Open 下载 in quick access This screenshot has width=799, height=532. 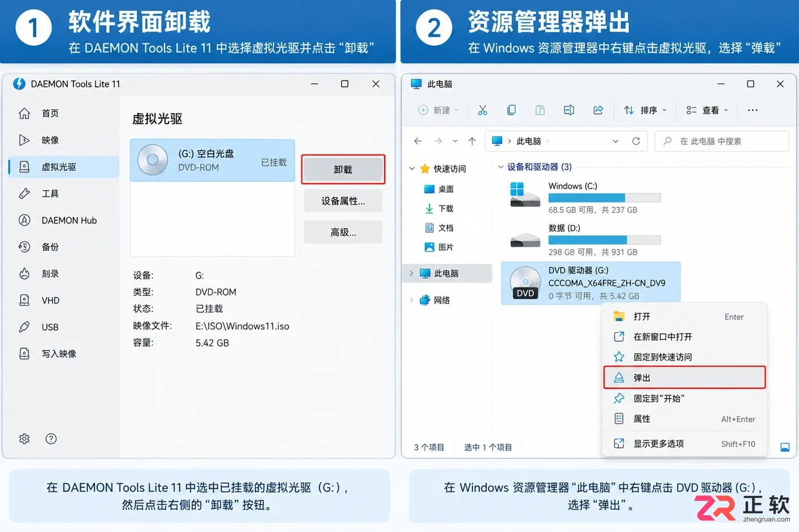pyautogui.click(x=439, y=208)
